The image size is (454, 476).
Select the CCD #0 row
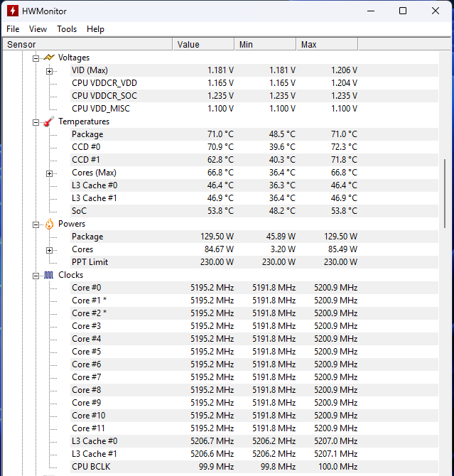click(x=254, y=147)
